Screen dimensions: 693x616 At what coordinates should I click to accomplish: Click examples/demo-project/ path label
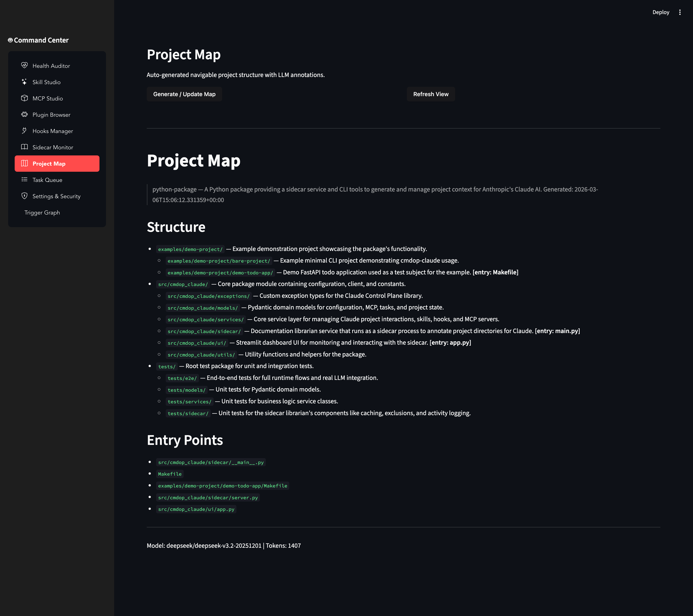point(190,249)
